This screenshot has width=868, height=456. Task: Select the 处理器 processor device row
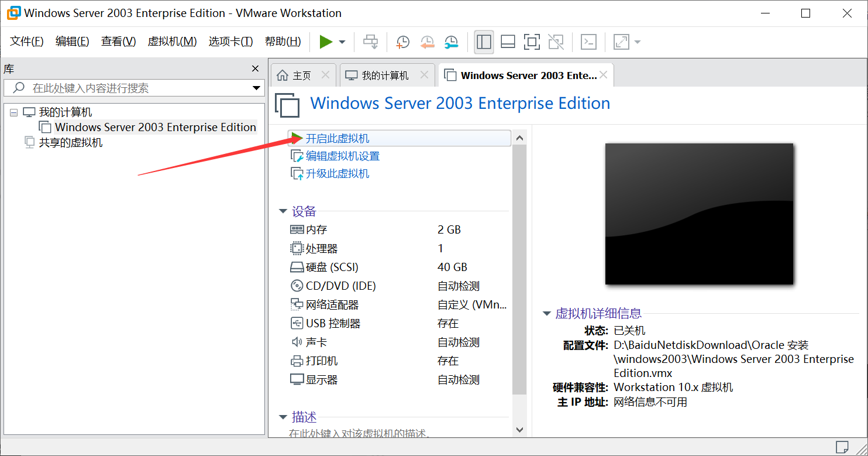399,248
